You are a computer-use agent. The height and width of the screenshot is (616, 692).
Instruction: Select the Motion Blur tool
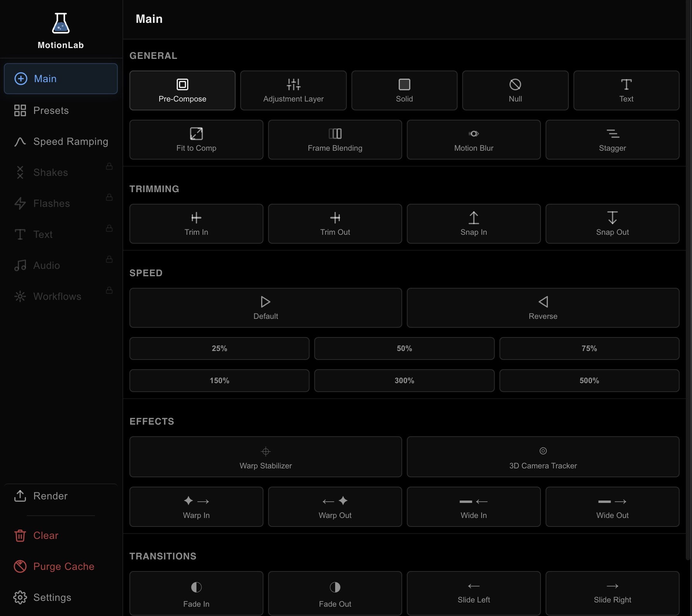[x=473, y=139]
